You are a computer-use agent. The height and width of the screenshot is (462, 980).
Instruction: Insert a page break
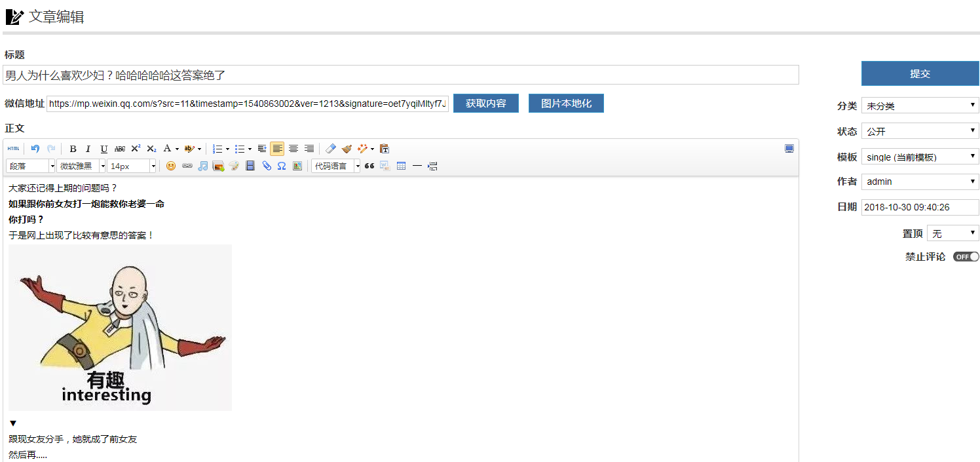(432, 166)
